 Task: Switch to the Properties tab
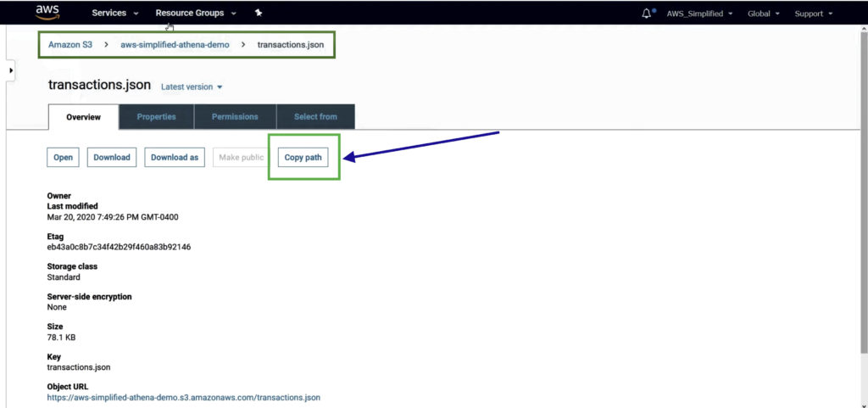pyautogui.click(x=156, y=117)
